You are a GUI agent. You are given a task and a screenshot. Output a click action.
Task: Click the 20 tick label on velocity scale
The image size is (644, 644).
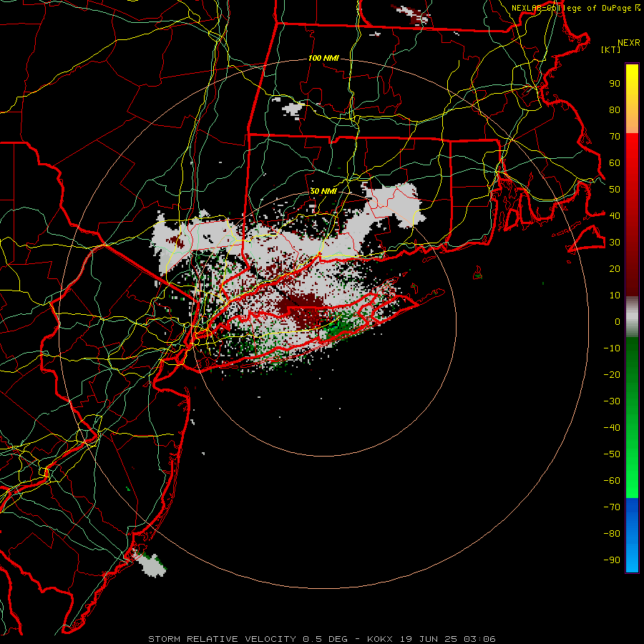[615, 269]
